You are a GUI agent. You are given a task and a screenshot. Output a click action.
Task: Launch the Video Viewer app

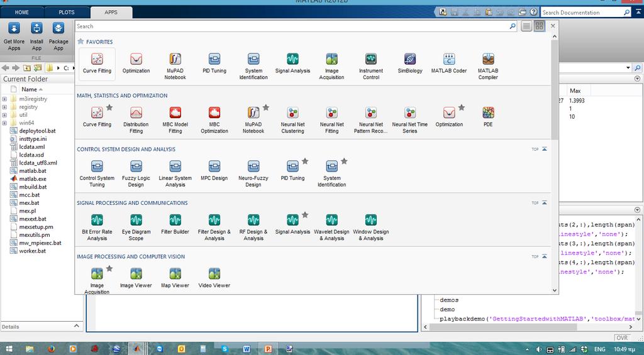pyautogui.click(x=214, y=278)
